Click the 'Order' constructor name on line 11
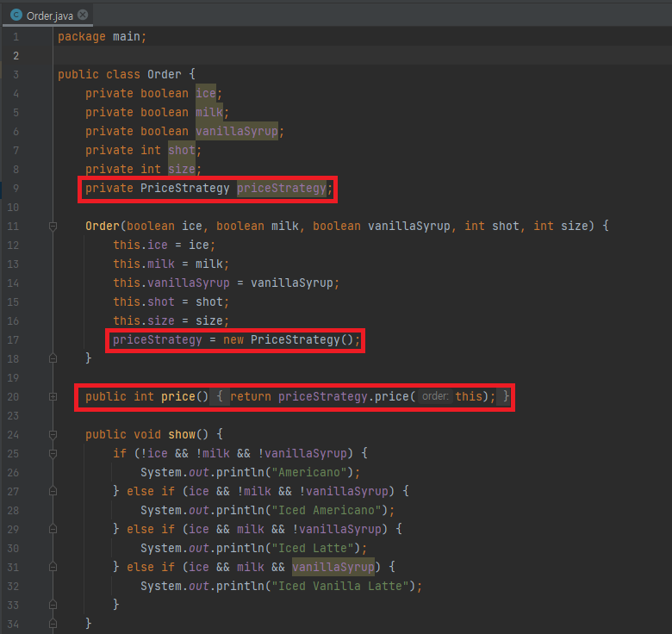 (103, 226)
